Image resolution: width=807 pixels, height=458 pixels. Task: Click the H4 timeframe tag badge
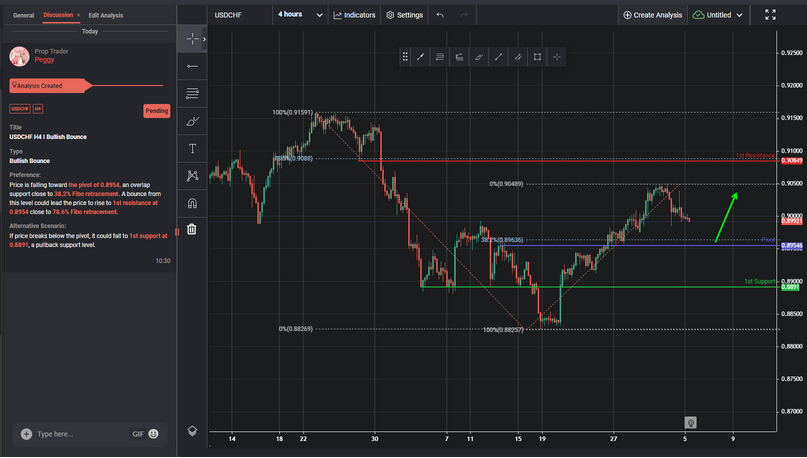(x=38, y=109)
